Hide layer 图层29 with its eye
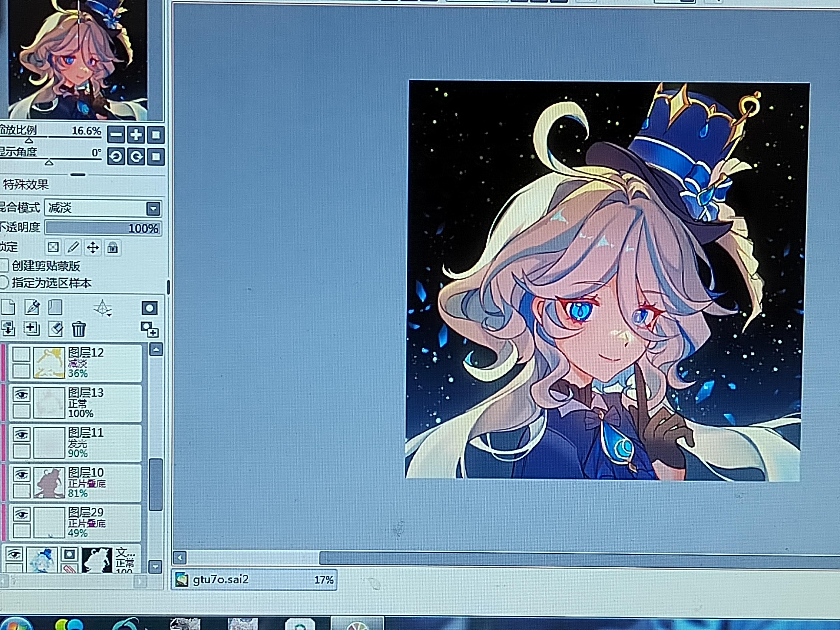Image resolution: width=840 pixels, height=630 pixels. point(21,514)
